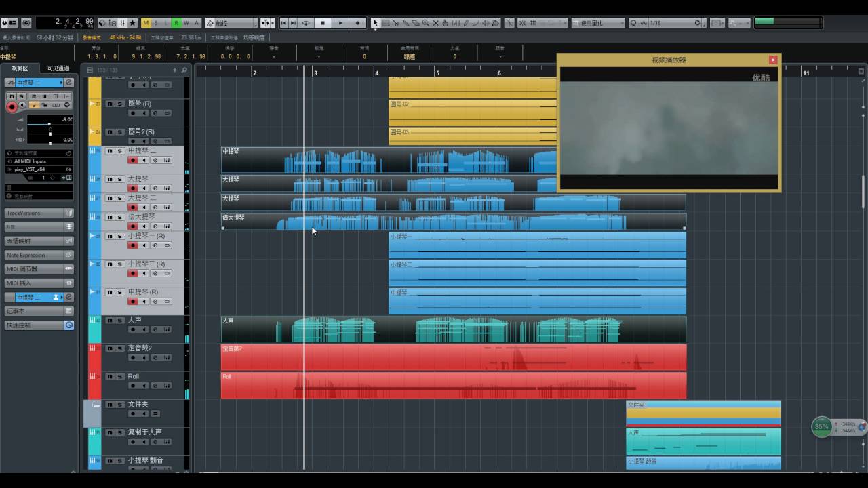Select the Draw pencil tool
This screenshot has width=868, height=488.
point(466,23)
